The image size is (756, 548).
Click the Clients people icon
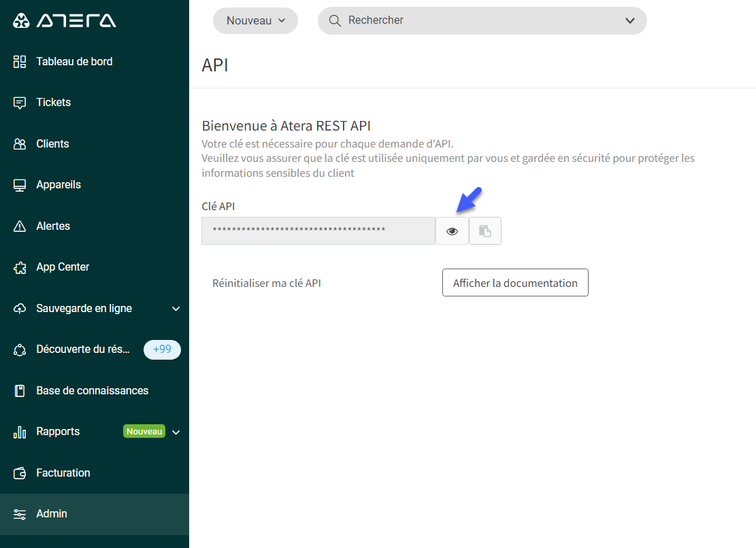(20, 144)
